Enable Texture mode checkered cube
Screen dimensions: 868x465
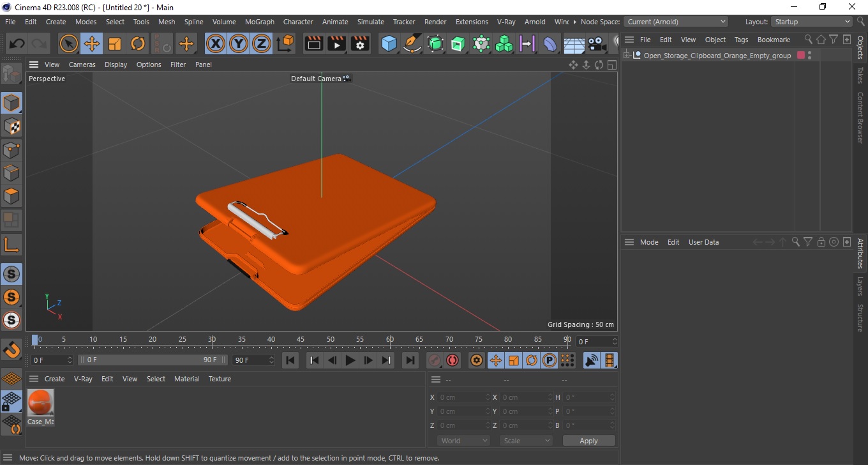pos(11,126)
